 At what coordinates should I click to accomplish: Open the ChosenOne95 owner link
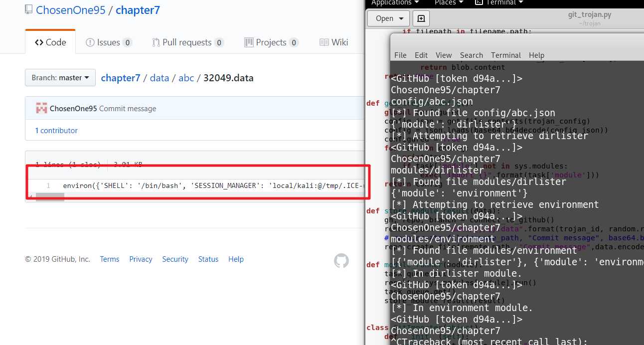(71, 10)
